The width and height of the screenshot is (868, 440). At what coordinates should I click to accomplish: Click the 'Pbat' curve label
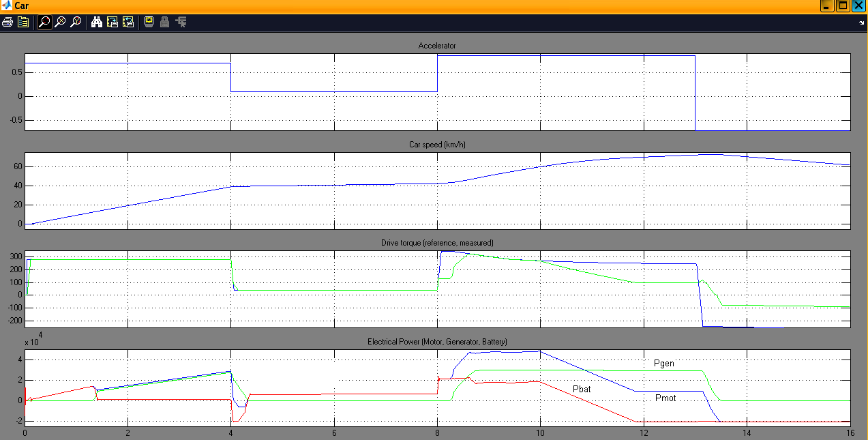[582, 390]
